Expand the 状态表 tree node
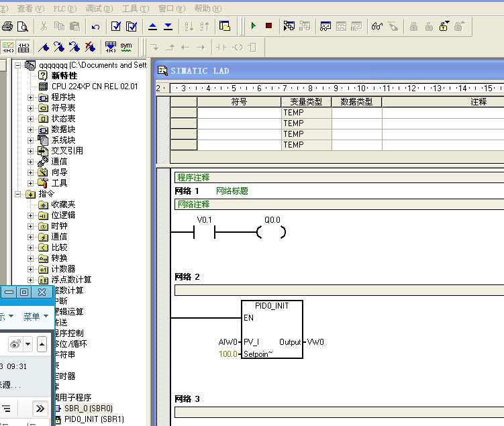This screenshot has width=504, height=426. click(30, 119)
